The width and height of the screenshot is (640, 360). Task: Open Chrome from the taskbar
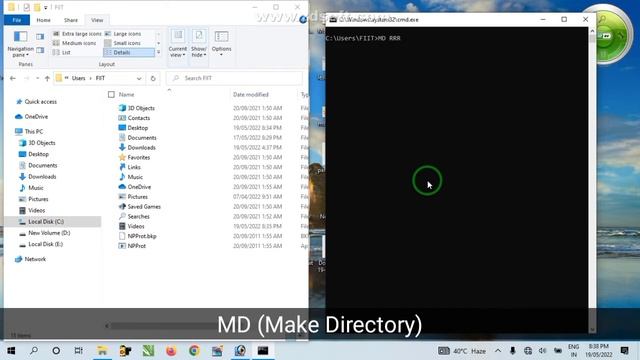click(x=194, y=351)
